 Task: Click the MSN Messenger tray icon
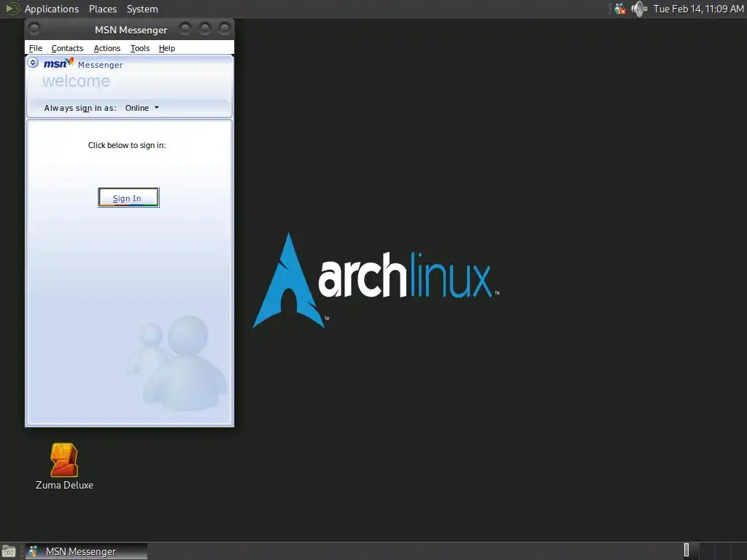tap(619, 9)
